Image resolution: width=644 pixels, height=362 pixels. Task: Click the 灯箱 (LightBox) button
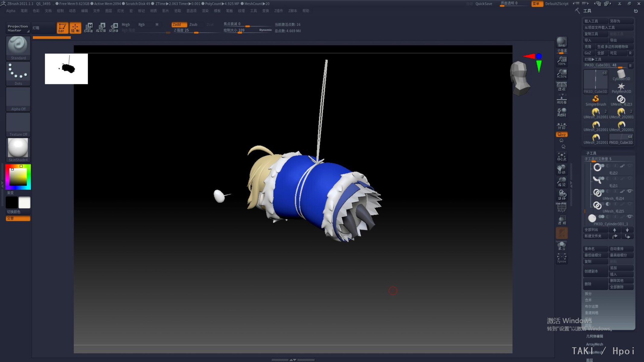pos(43,28)
